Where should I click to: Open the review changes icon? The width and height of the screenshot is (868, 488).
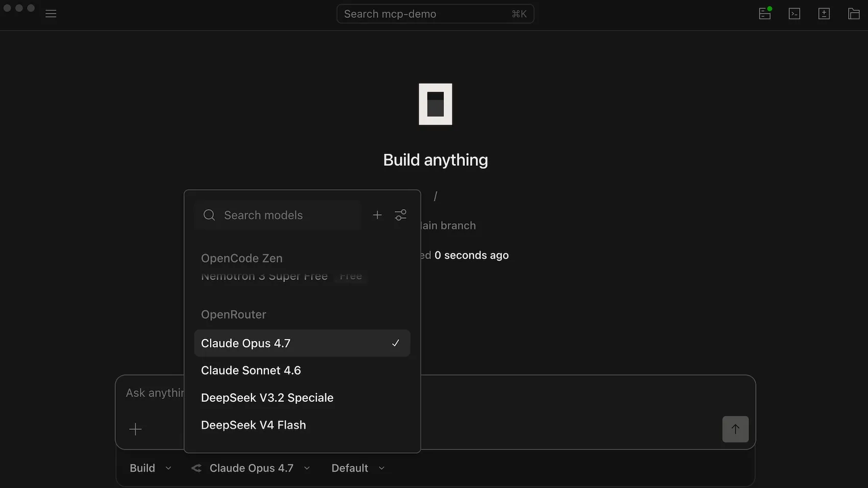point(824,14)
